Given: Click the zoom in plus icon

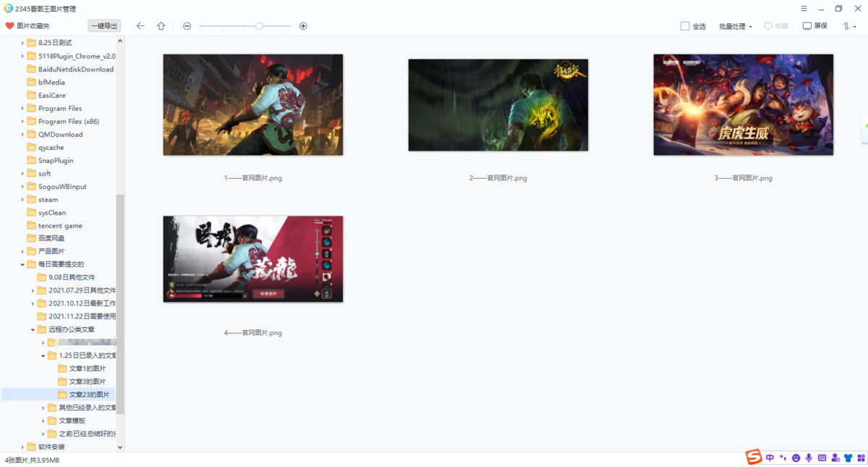Looking at the screenshot, I should pos(303,26).
